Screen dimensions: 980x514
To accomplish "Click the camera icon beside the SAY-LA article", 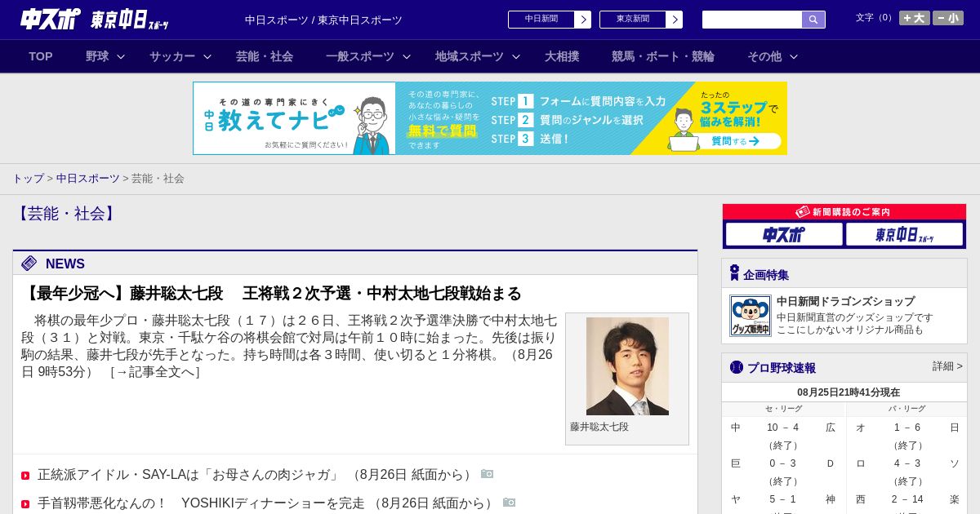I will point(488,474).
